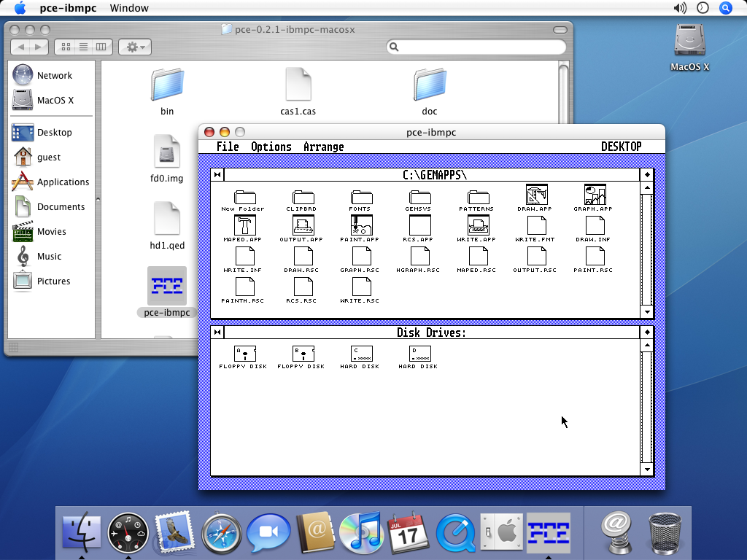Click the Finder search field
747x560 pixels.
476,47
